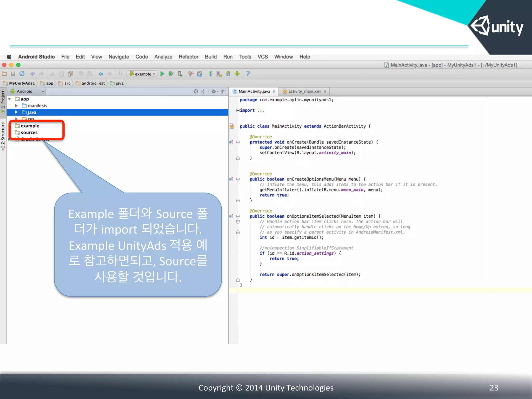Viewport: 532px width, 399px height.
Task: Open the example run configuration dropdown
Action: [142, 74]
